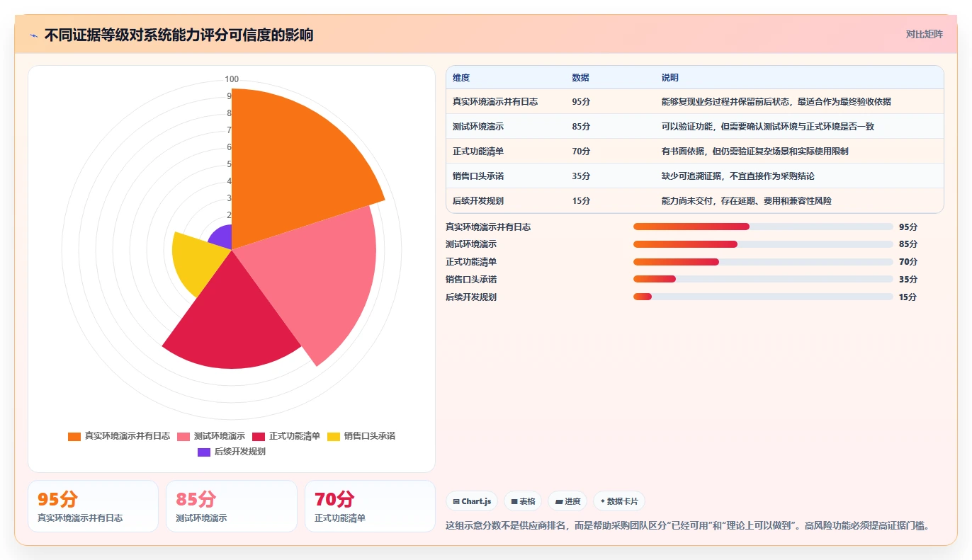Click the 85分 value in the table
The height and width of the screenshot is (560, 972).
click(581, 126)
